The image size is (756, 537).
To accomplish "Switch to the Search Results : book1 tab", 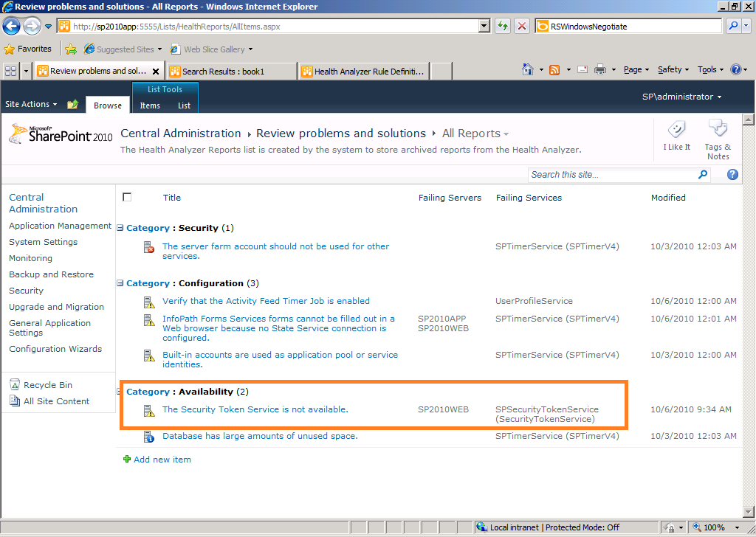I will 231,72.
